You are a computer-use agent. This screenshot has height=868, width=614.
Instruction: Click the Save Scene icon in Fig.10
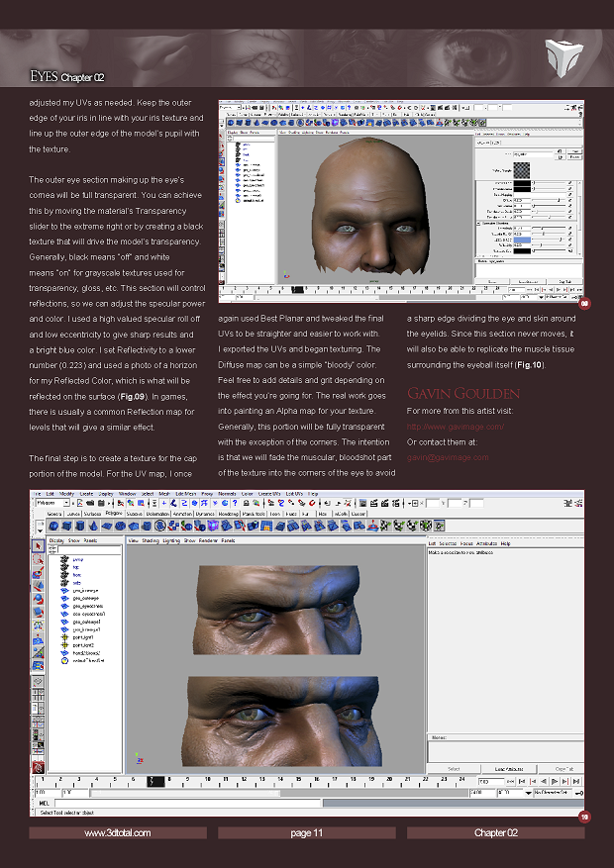(101, 503)
